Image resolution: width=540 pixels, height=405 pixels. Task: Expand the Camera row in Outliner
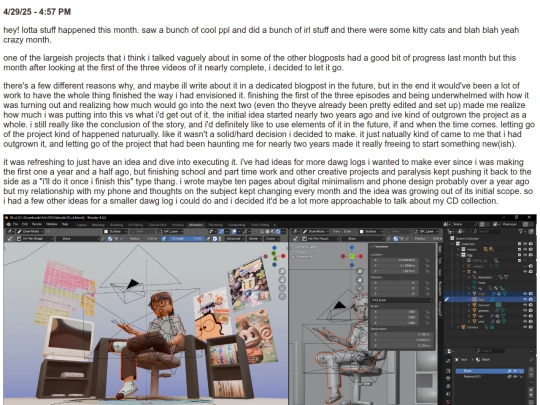458,327
